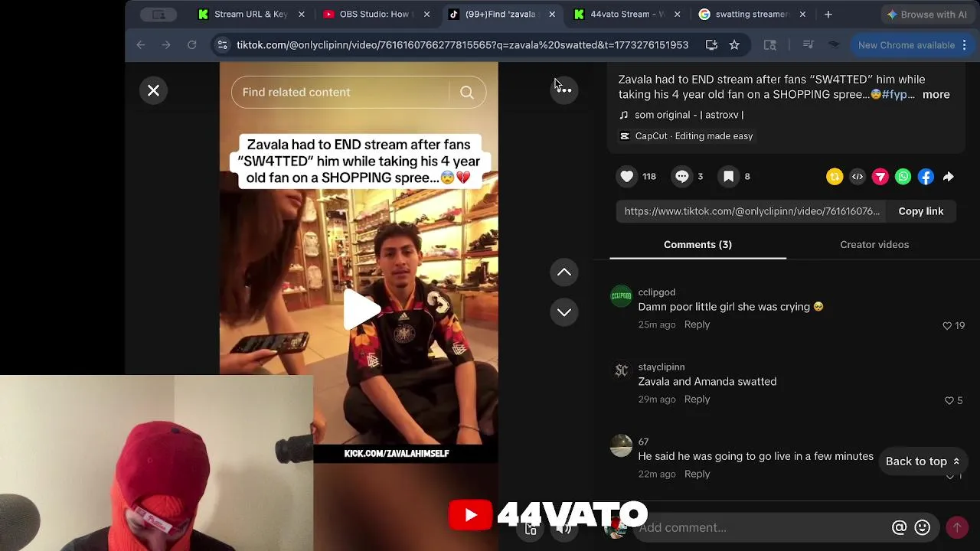Reply to cclipgod's comment

[697, 324]
